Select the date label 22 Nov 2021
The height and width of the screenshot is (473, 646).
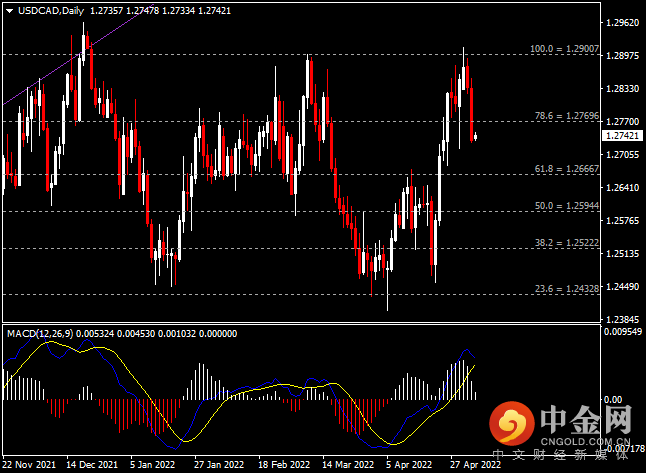coord(29,465)
